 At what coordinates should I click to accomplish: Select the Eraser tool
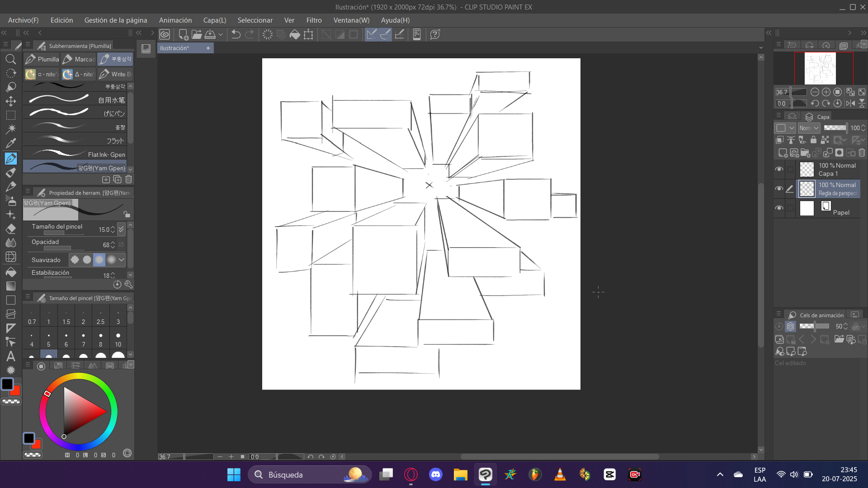(11, 229)
